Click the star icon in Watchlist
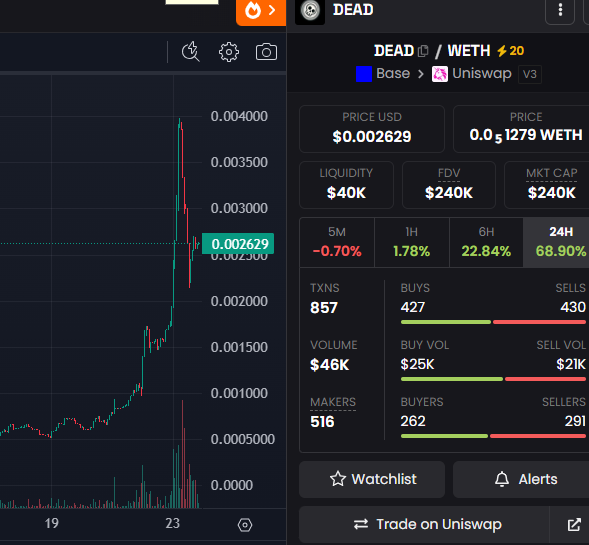This screenshot has height=545, width=589. pyautogui.click(x=337, y=479)
